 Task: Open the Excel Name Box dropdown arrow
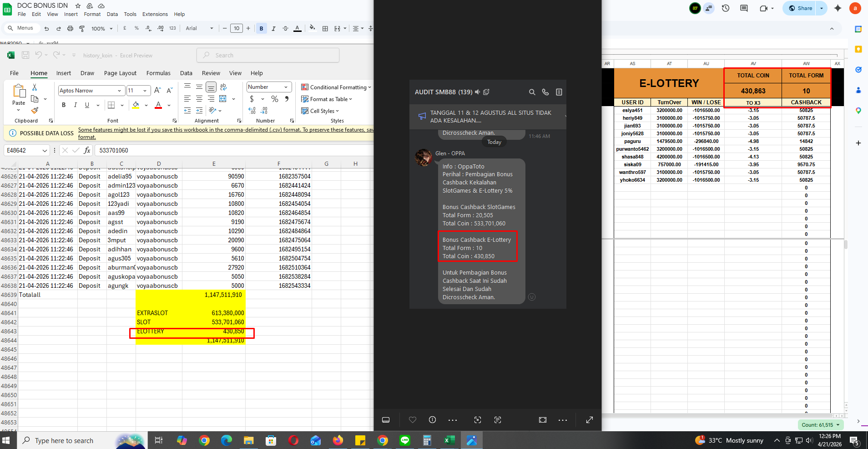click(x=45, y=150)
